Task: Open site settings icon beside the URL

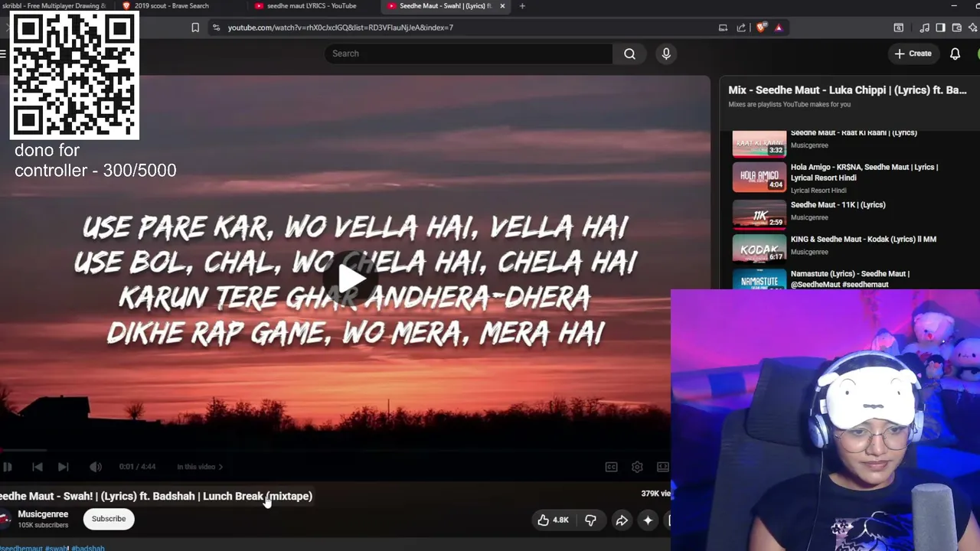Action: pos(216,28)
